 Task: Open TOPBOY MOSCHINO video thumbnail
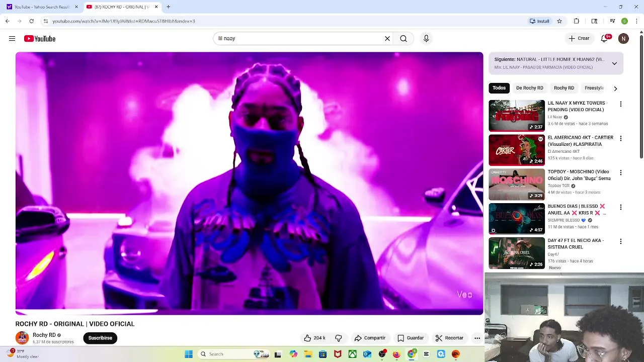tap(517, 184)
